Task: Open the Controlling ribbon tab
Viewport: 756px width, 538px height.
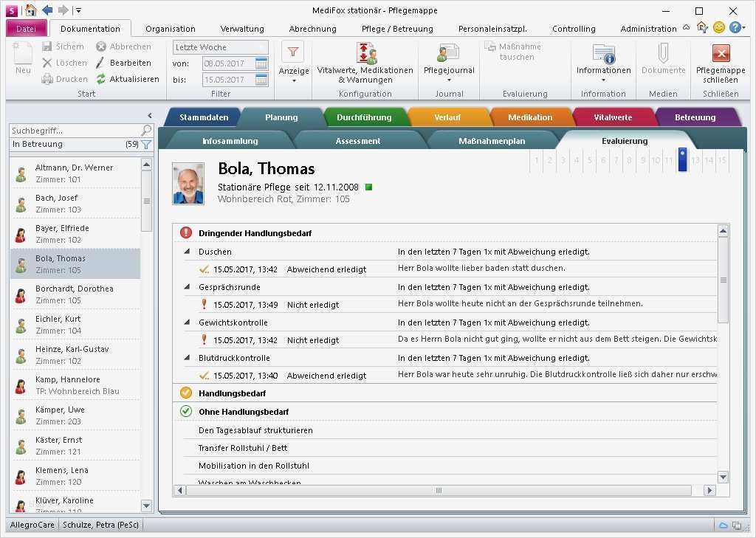Action: click(574, 29)
